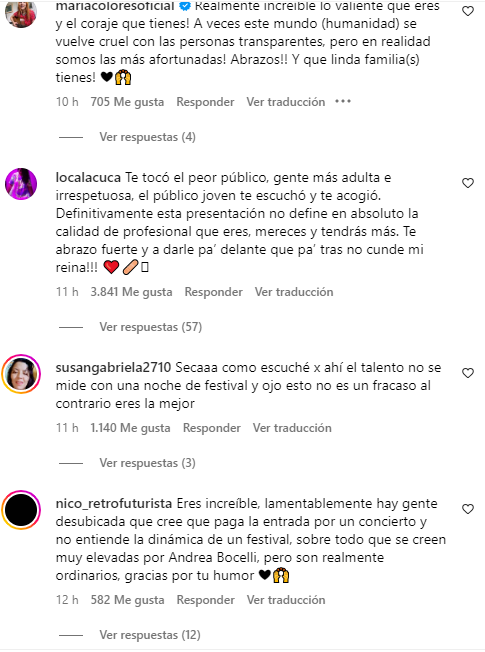Expand Ver respuestas (3)
This screenshot has height=652, width=485.
pos(147,463)
